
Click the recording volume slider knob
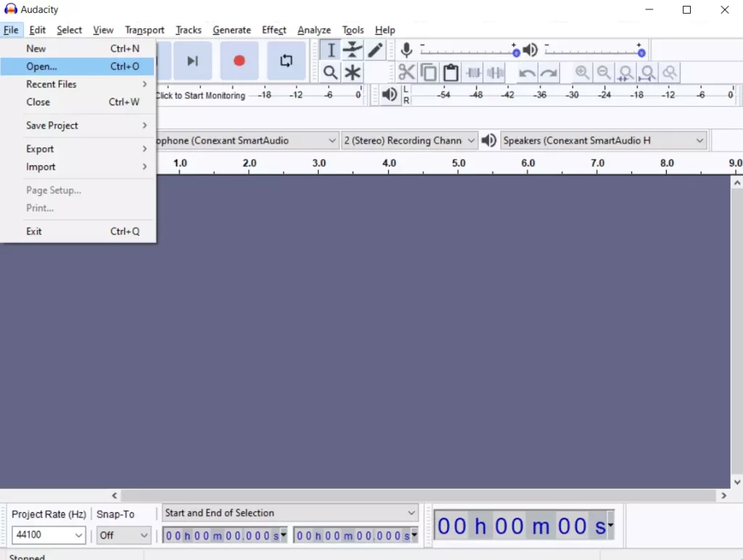click(516, 52)
